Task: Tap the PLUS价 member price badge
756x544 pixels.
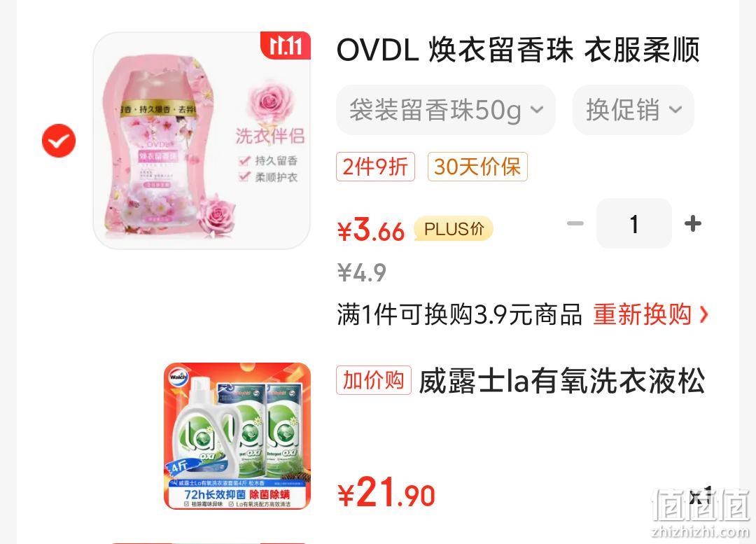Action: click(454, 229)
